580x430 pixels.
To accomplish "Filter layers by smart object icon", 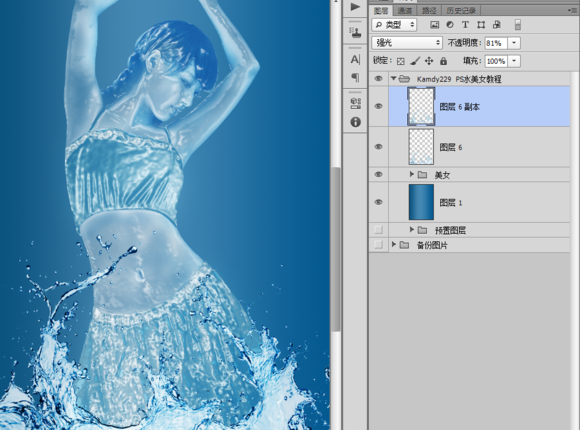I will (x=496, y=25).
